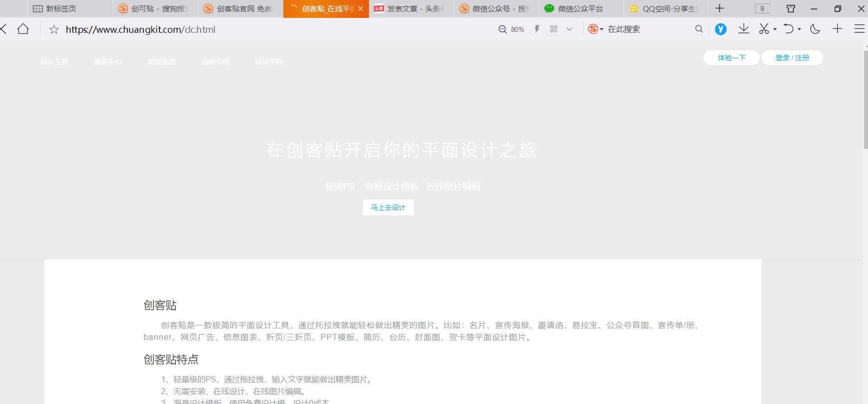Viewport: 868px width, 404px height.
Task: Switch to 微信公众号 - 搜狗 tab
Action: pyautogui.click(x=496, y=9)
